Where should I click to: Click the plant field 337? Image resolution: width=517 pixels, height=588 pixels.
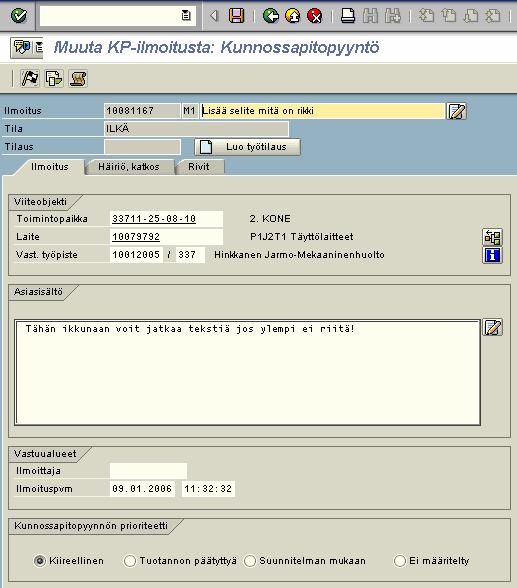[190, 255]
